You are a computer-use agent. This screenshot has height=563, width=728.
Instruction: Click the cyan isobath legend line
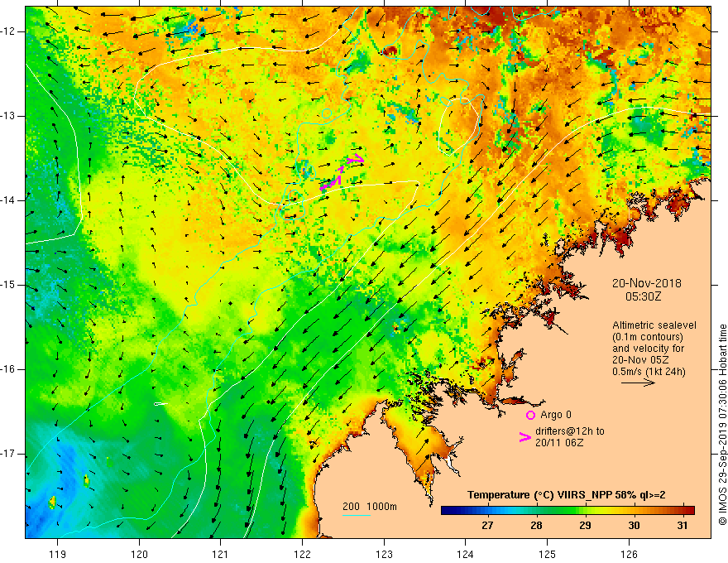point(357,515)
